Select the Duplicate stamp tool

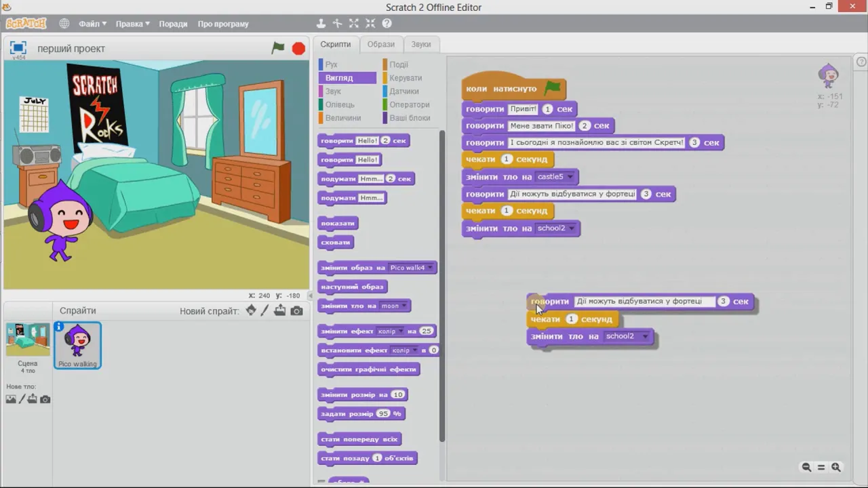[x=322, y=24]
